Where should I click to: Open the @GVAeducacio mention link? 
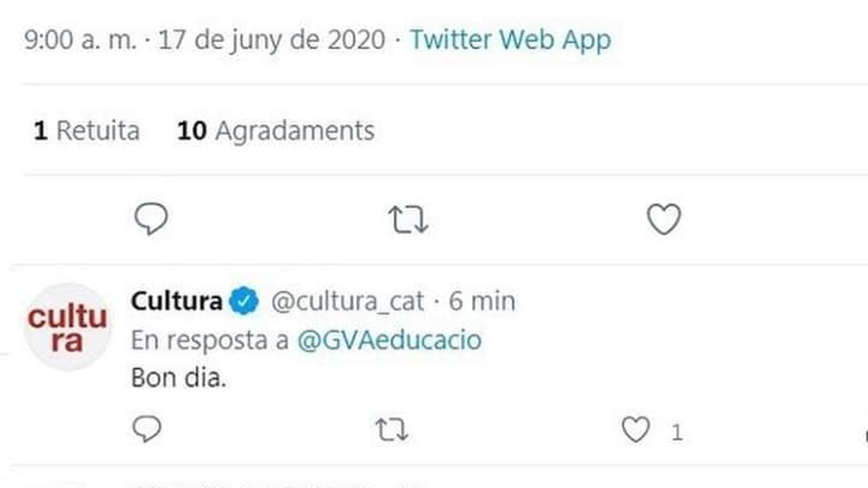click(x=390, y=340)
